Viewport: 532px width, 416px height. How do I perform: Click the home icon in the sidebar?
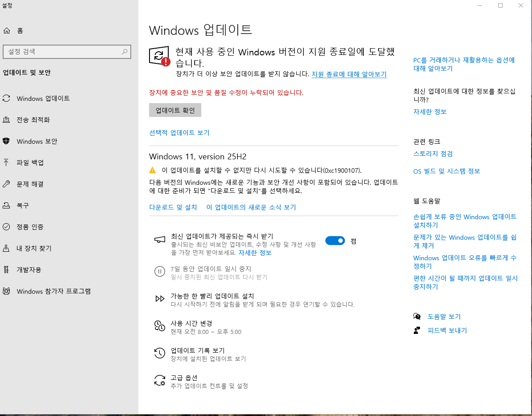(x=6, y=31)
